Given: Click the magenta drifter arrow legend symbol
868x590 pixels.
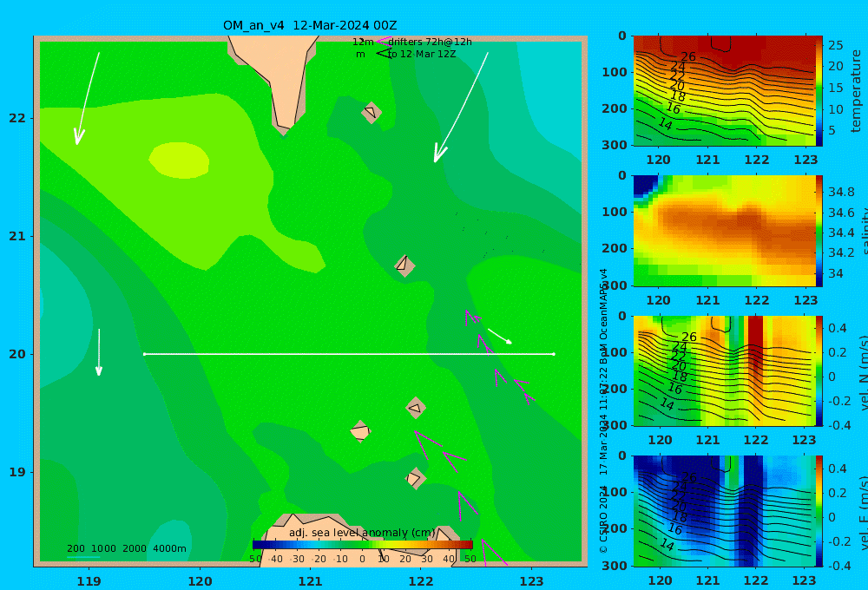Looking at the screenshot, I should [x=383, y=41].
